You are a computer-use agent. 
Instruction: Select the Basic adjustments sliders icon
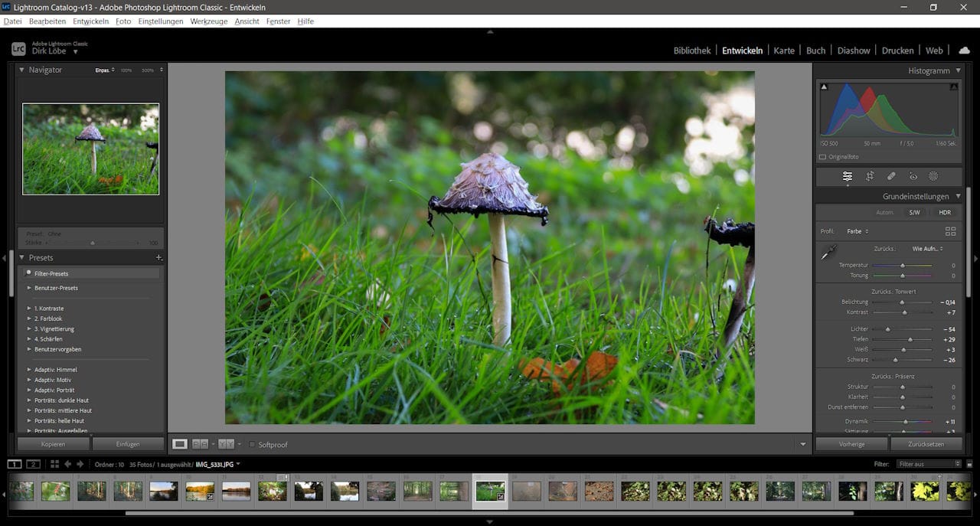pyautogui.click(x=848, y=176)
